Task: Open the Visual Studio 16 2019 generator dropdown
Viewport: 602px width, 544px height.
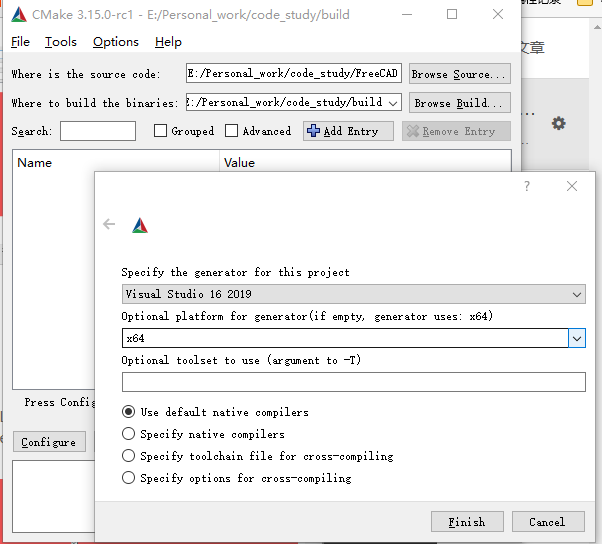Action: coord(354,294)
